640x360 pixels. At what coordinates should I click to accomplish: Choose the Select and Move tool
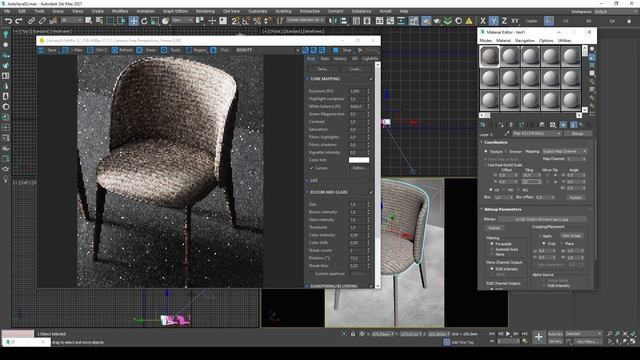tap(133, 21)
